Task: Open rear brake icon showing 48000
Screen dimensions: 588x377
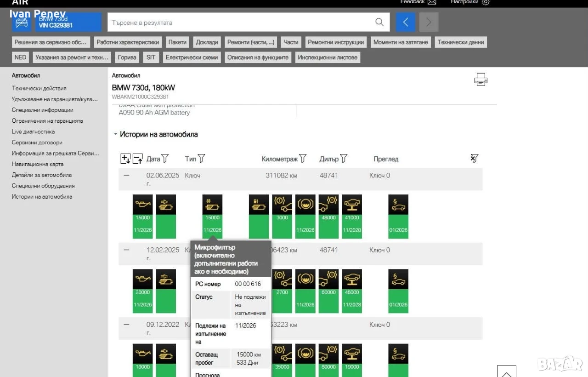Action: coord(328,216)
